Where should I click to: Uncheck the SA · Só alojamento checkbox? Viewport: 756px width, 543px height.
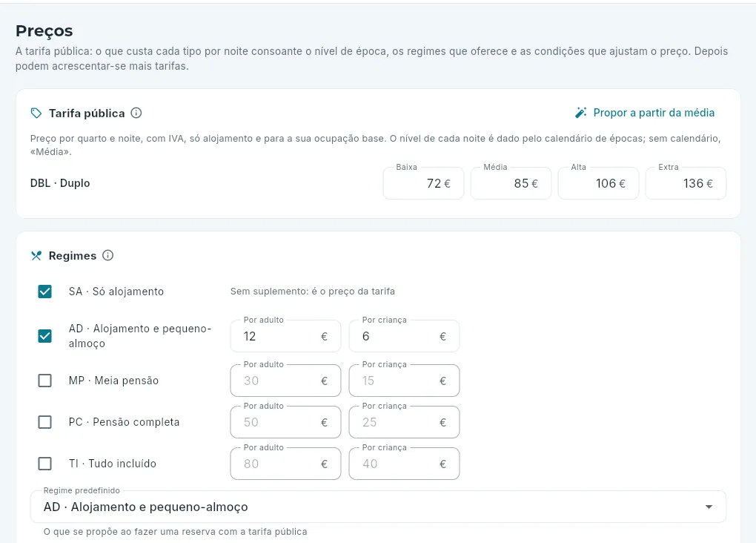(x=44, y=292)
